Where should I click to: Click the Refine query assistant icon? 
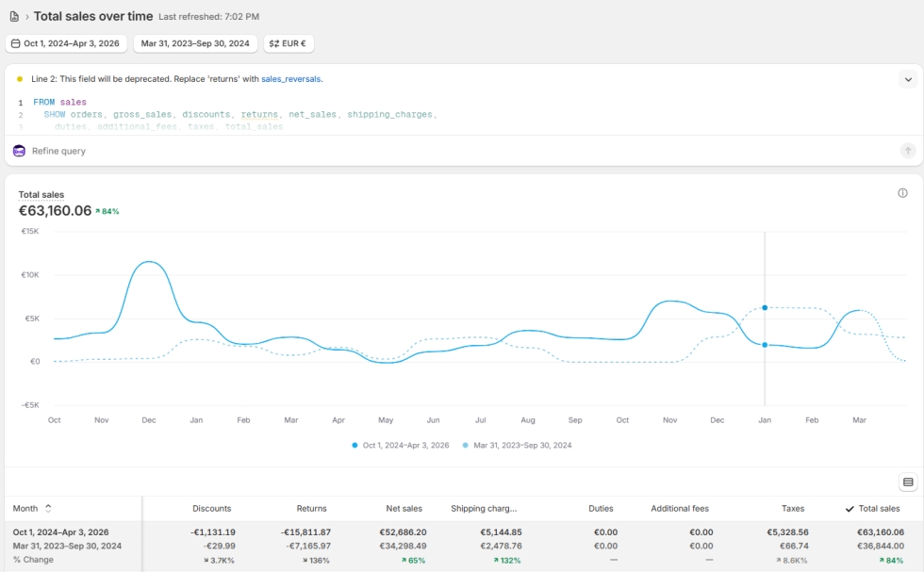(x=19, y=151)
